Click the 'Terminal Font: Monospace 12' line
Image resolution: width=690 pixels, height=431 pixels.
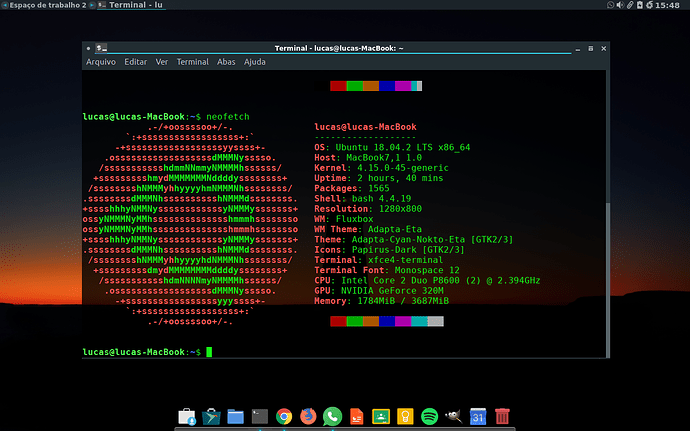pyautogui.click(x=387, y=270)
